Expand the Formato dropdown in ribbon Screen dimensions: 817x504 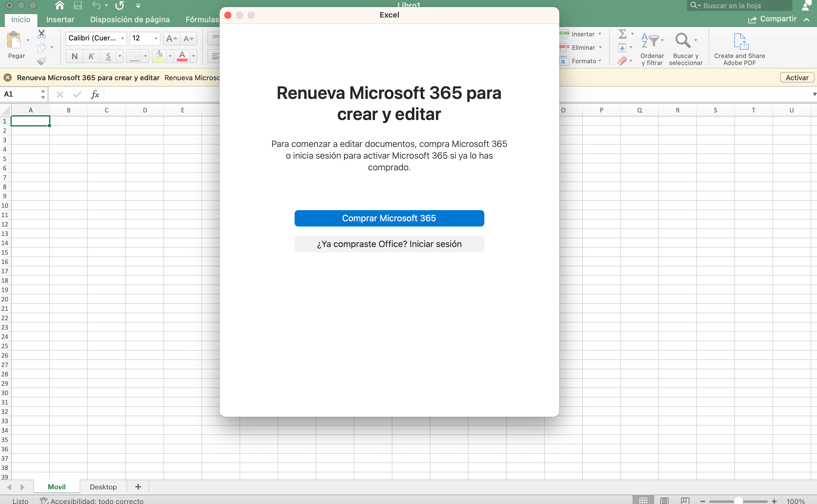(x=600, y=61)
